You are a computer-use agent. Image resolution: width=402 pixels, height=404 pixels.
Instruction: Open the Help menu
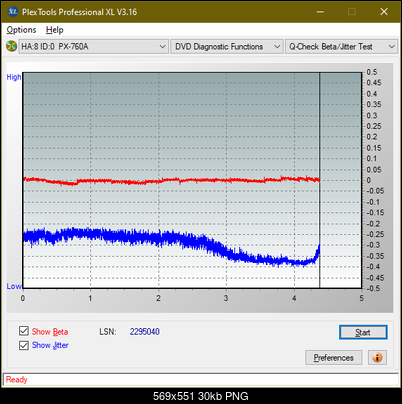click(55, 30)
